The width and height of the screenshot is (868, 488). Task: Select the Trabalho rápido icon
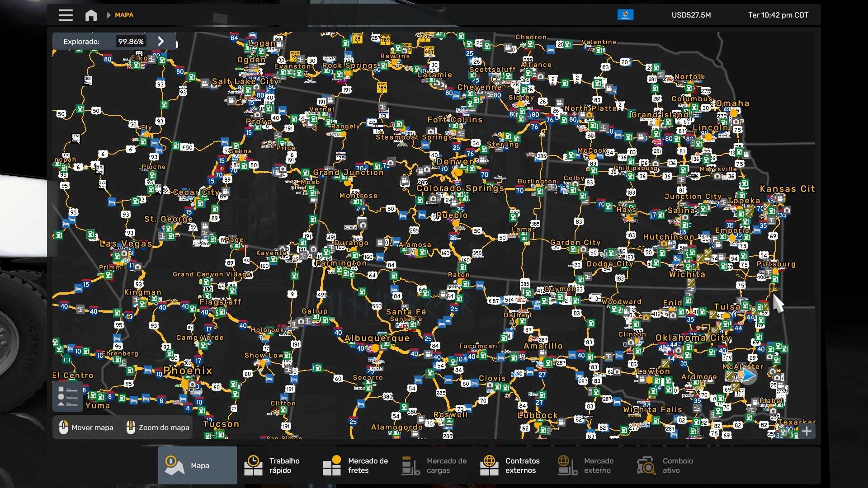(x=253, y=465)
